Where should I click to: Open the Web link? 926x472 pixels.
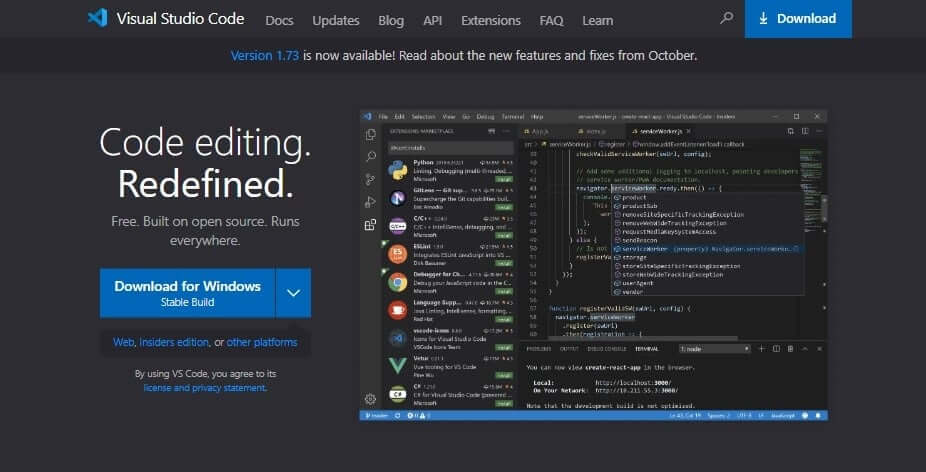[x=123, y=342]
